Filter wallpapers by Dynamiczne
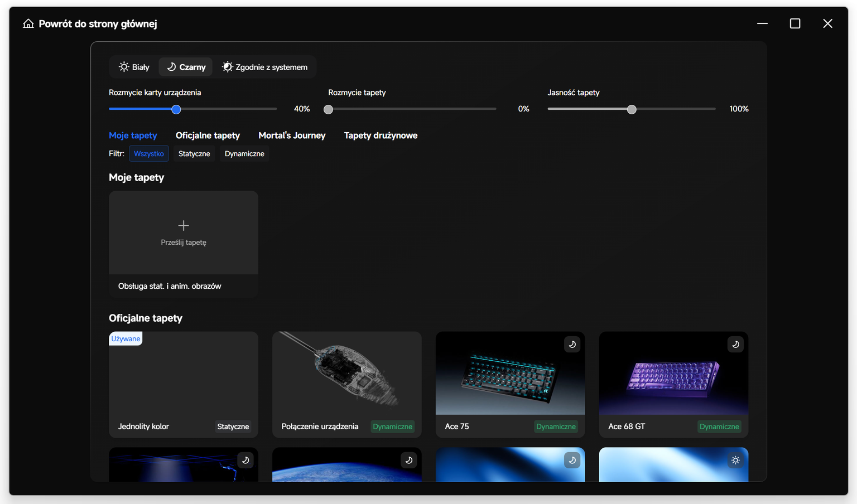Screen dimensions: 857x504 pos(244,153)
